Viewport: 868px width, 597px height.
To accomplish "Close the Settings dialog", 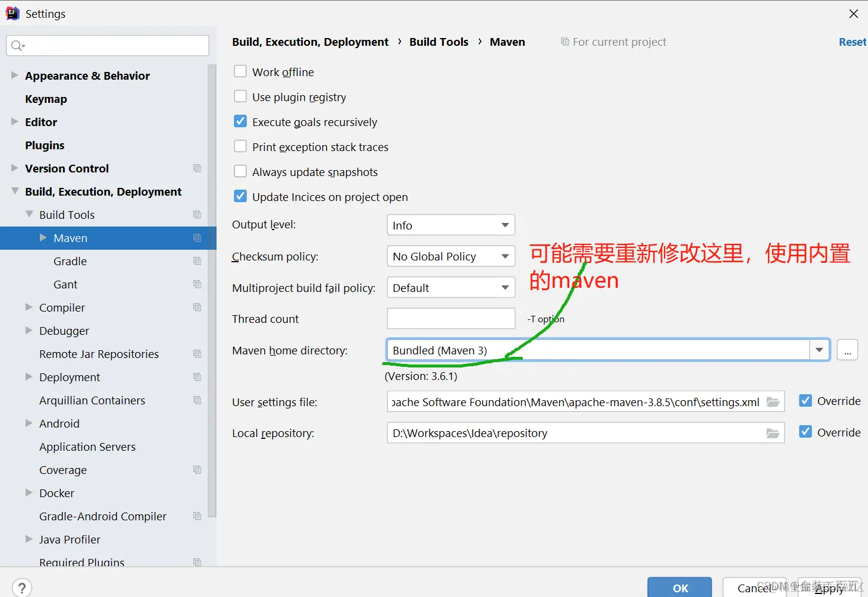I will click(x=853, y=14).
